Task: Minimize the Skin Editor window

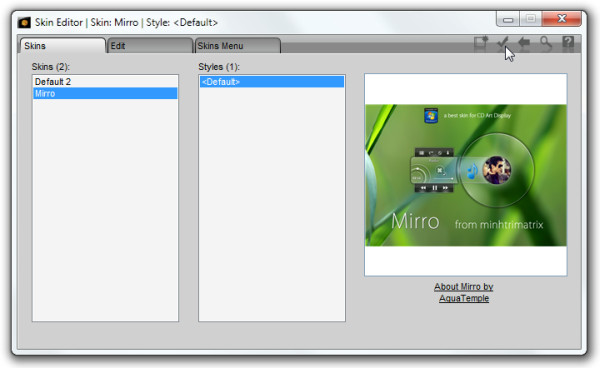Action: 508,19
